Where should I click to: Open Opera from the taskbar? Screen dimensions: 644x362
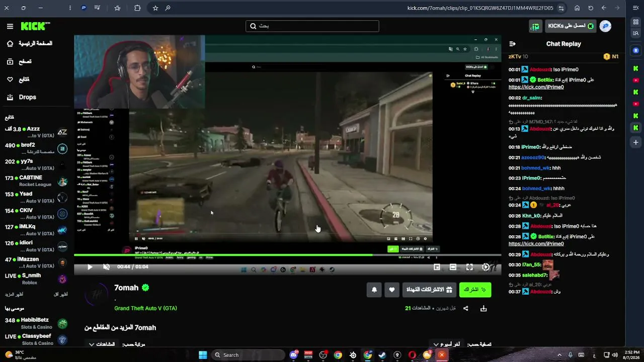(x=412, y=355)
